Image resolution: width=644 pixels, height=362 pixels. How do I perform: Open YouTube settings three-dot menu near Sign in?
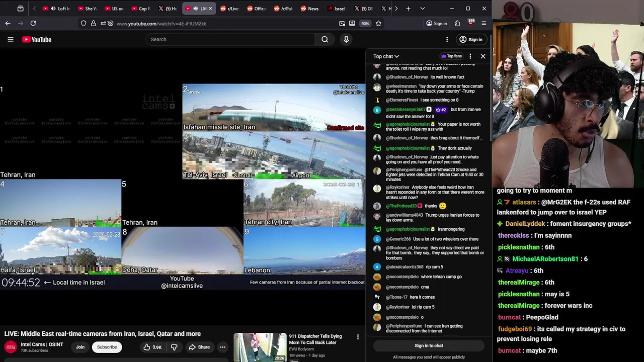[447, 39]
